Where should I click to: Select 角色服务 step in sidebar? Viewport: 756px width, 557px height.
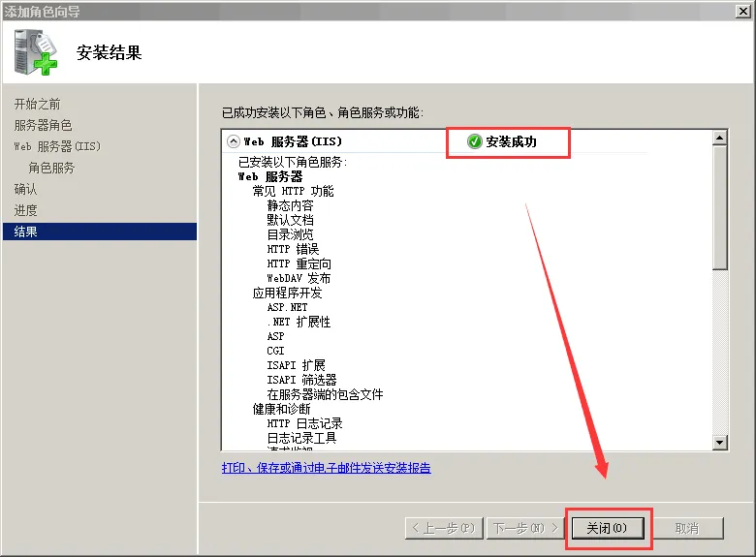(51, 168)
